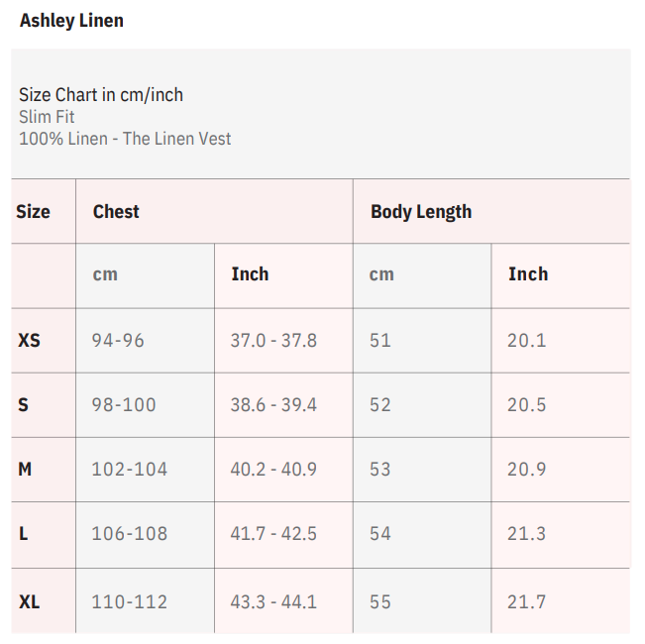Click the Size column header
Image resolution: width=645 pixels, height=644 pixels.
tap(33, 212)
